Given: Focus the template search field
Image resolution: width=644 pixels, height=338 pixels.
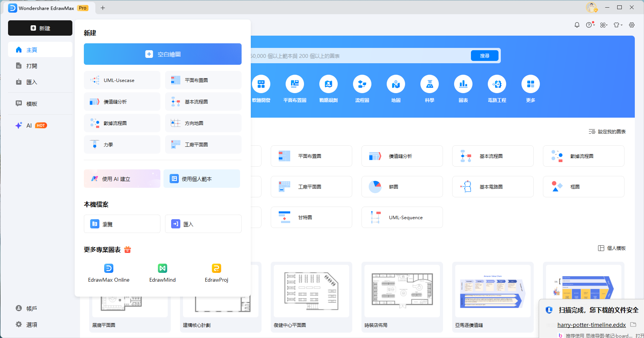Looking at the screenshot, I should tap(360, 56).
